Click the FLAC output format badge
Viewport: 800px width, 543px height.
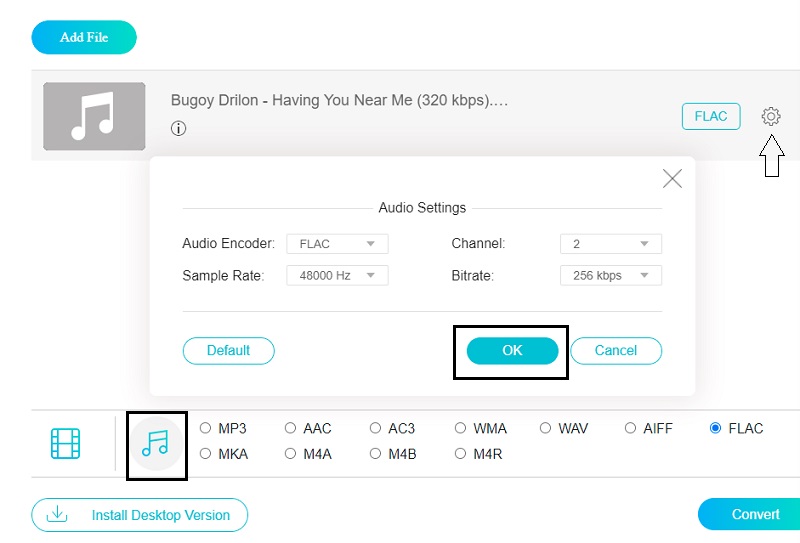711,116
